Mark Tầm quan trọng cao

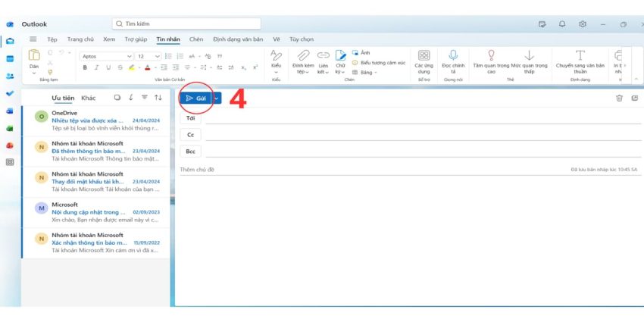491,61
